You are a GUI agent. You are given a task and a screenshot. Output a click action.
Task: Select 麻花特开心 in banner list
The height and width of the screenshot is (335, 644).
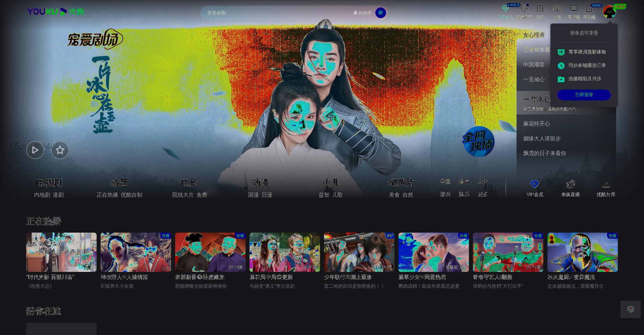[x=536, y=124]
